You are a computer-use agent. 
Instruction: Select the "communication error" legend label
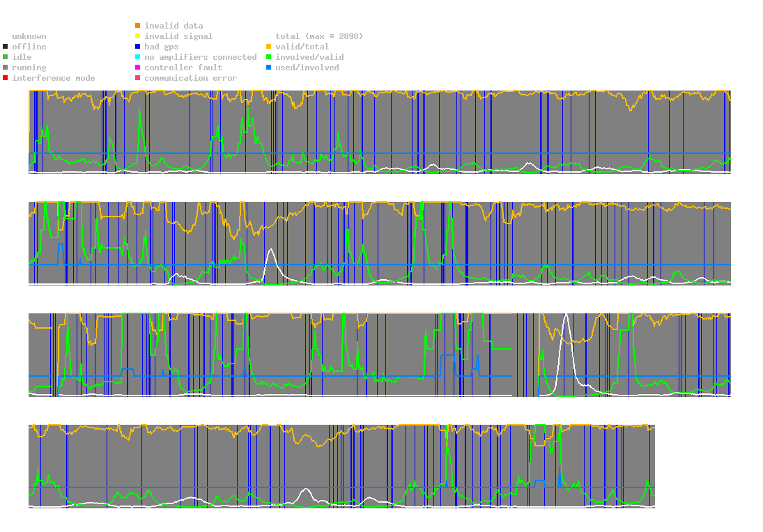pyautogui.click(x=191, y=78)
